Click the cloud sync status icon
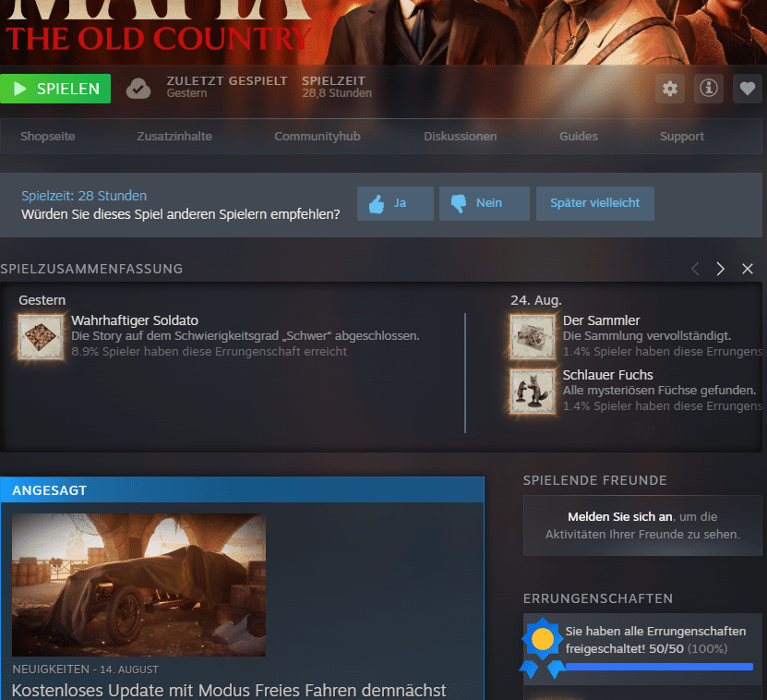767x700 pixels. pyautogui.click(x=138, y=89)
